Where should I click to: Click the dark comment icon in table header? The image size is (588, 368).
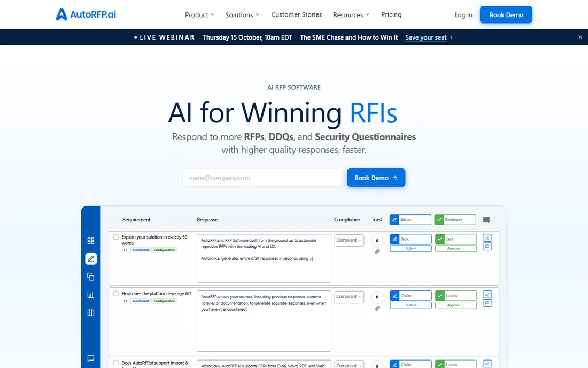[486, 220]
